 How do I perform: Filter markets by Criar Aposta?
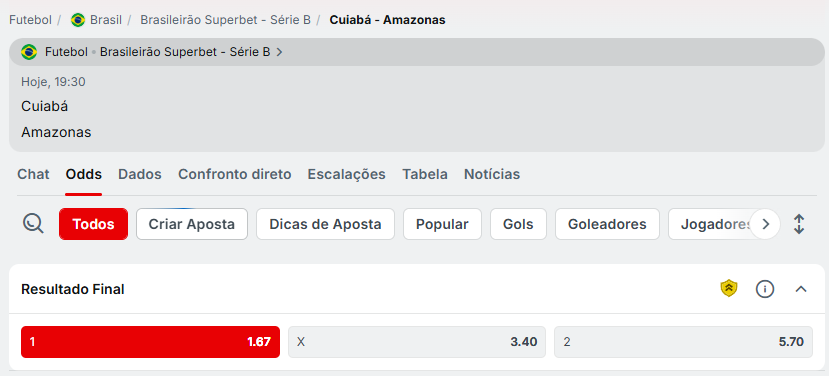(192, 224)
